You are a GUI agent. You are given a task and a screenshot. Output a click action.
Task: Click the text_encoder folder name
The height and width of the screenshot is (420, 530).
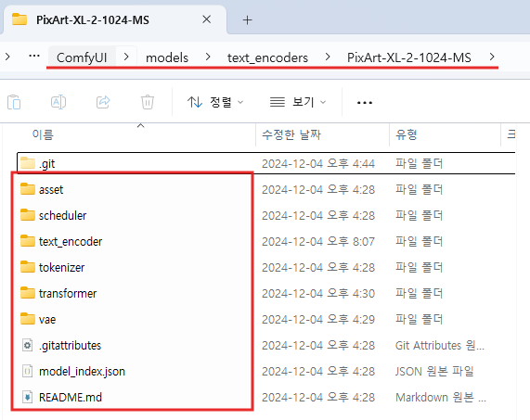71,242
